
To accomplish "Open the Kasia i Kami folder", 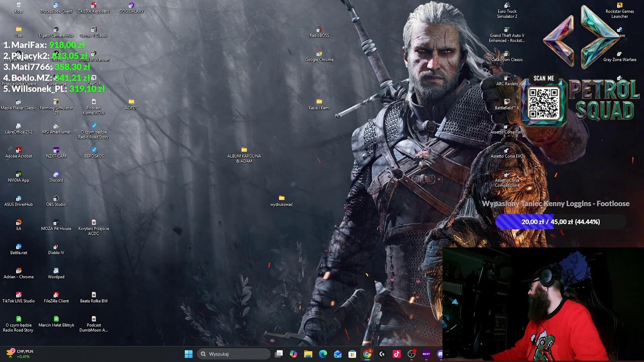I will pyautogui.click(x=319, y=105).
